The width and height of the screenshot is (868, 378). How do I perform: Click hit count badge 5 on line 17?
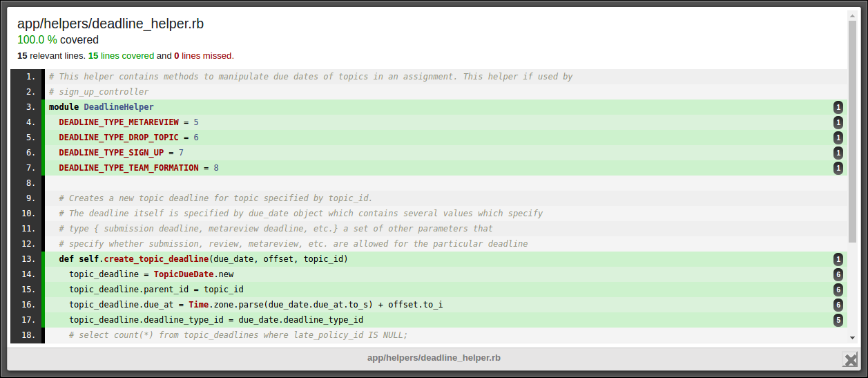[838, 320]
